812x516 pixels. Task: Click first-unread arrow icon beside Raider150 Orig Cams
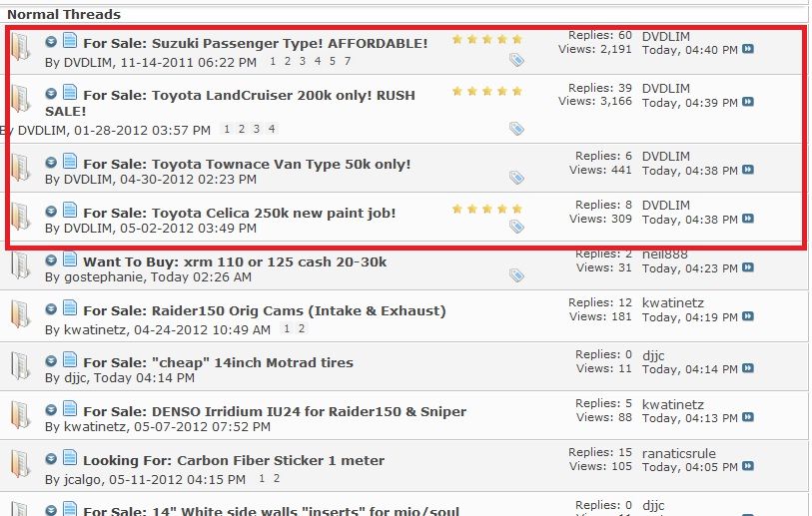pyautogui.click(x=52, y=310)
